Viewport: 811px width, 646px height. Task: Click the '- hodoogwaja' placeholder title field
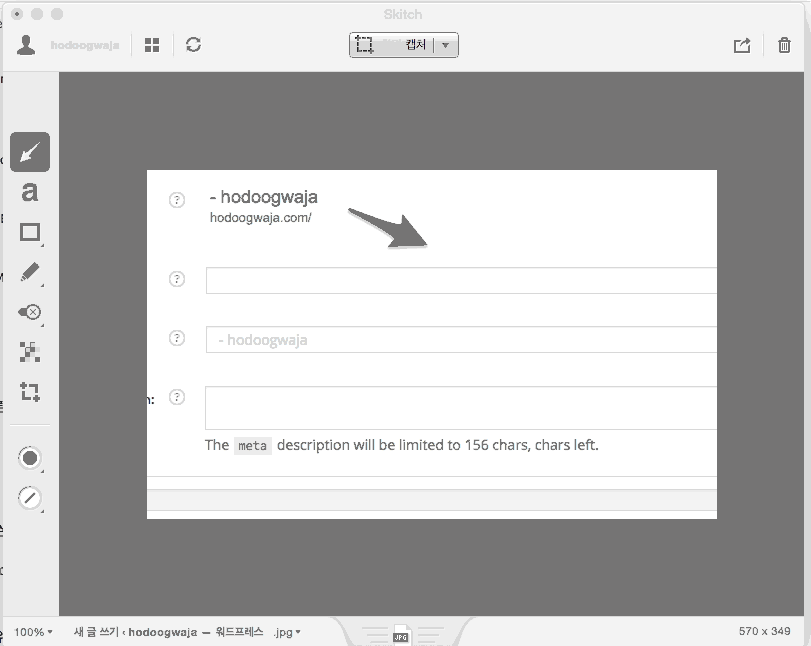(461, 339)
